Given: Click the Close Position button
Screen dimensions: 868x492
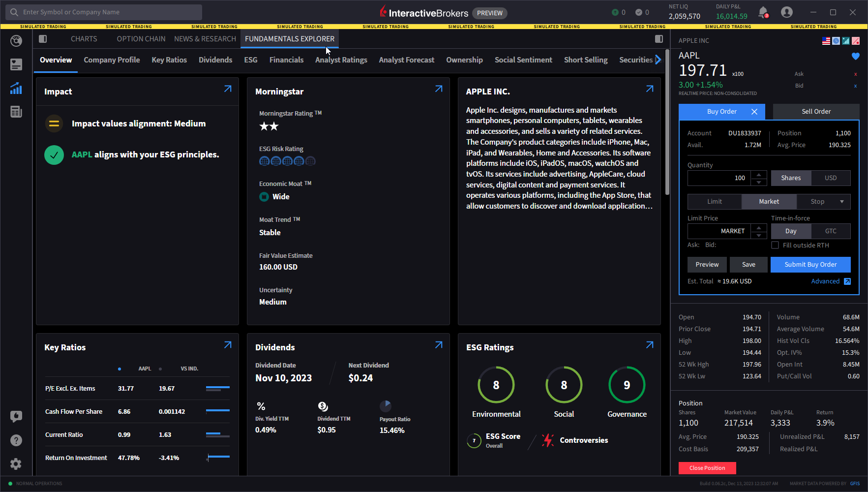Looking at the screenshot, I should pyautogui.click(x=707, y=468).
